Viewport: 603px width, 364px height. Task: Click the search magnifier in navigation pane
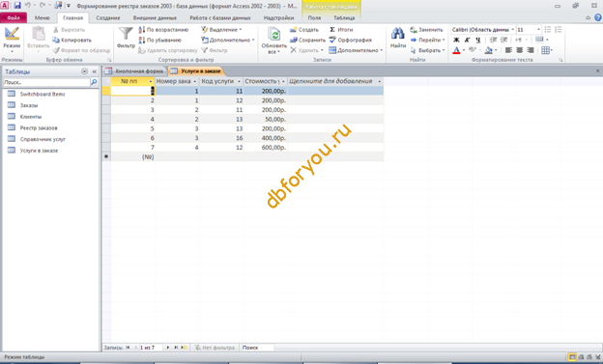click(94, 82)
